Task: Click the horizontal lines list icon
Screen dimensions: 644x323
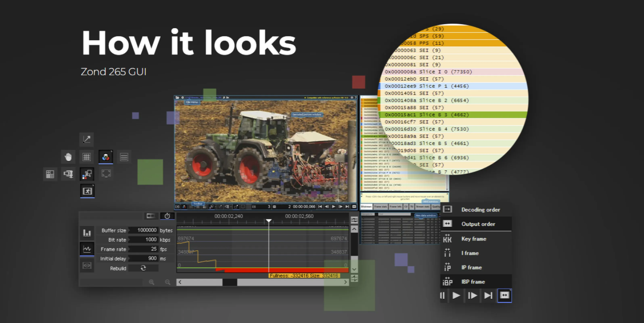Action: coord(124,157)
